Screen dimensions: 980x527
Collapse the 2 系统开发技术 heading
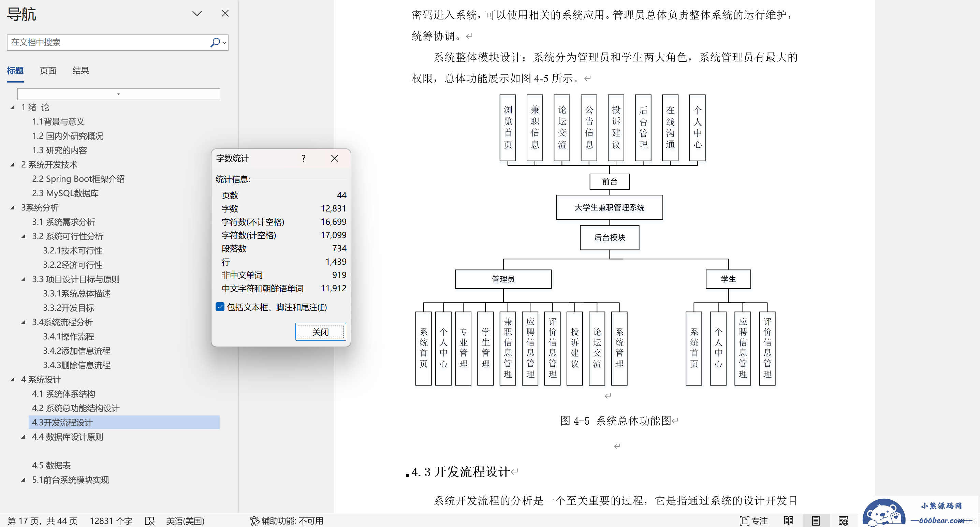(x=13, y=165)
